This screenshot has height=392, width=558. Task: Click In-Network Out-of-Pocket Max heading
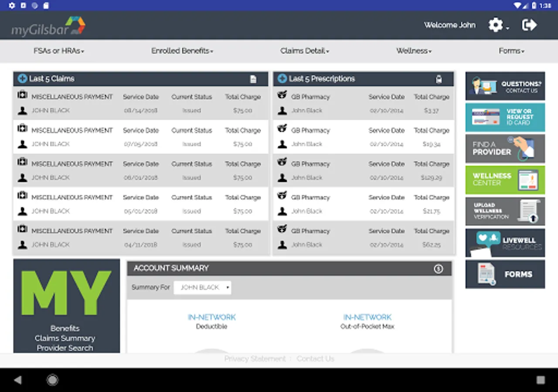pos(367,321)
